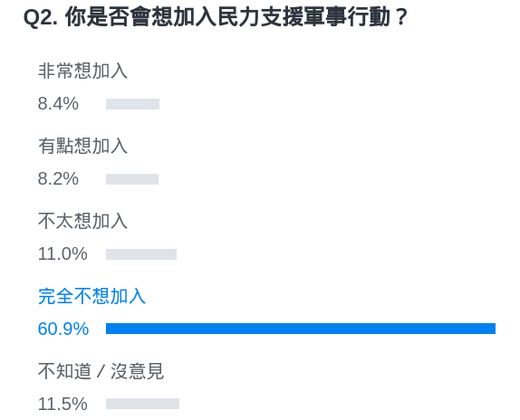Select the highlighted 完全不想加入 option
The image size is (520, 420).
[x=91, y=296]
